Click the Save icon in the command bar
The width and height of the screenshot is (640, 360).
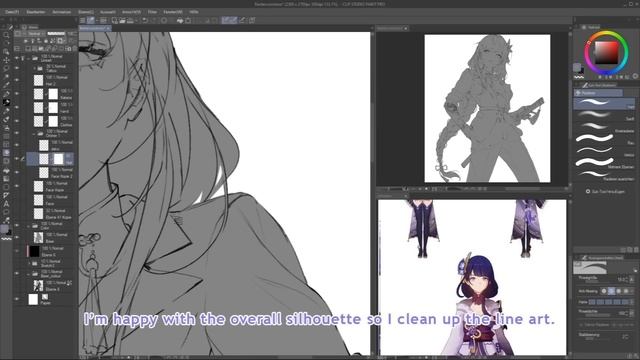[x=130, y=20]
